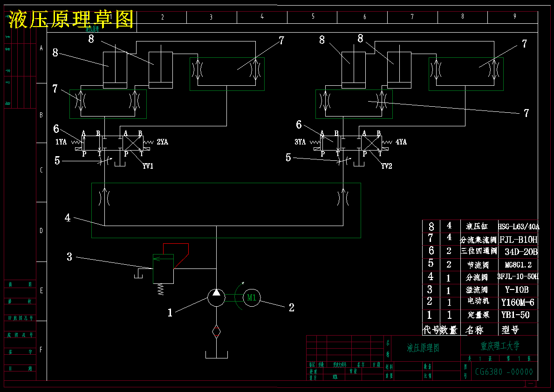Click the 名称 header of the parts table

coord(474,330)
